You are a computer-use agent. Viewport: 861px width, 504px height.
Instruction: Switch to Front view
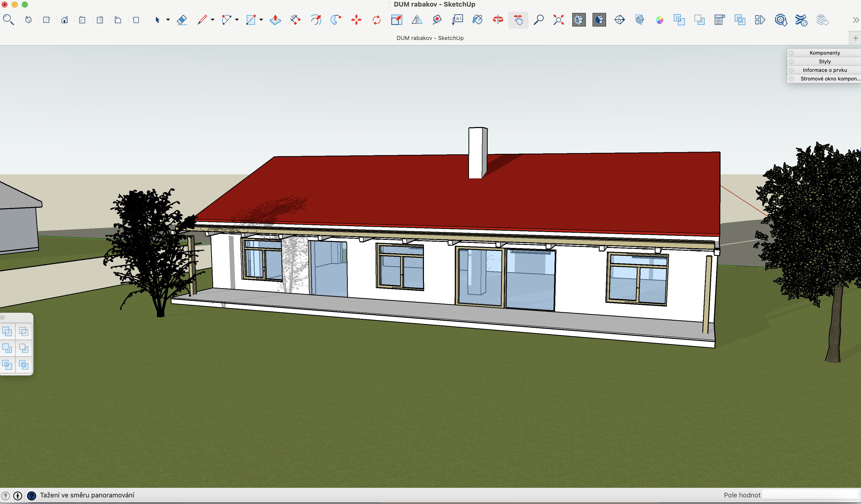point(64,20)
